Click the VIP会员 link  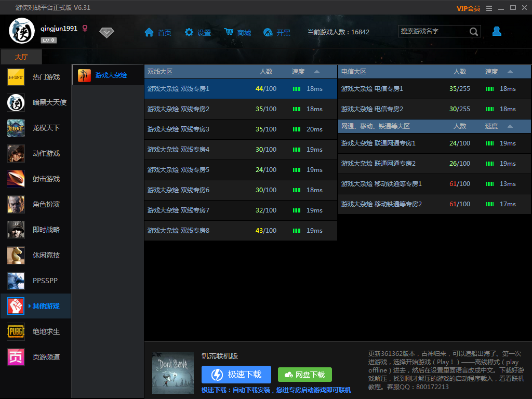click(468, 8)
